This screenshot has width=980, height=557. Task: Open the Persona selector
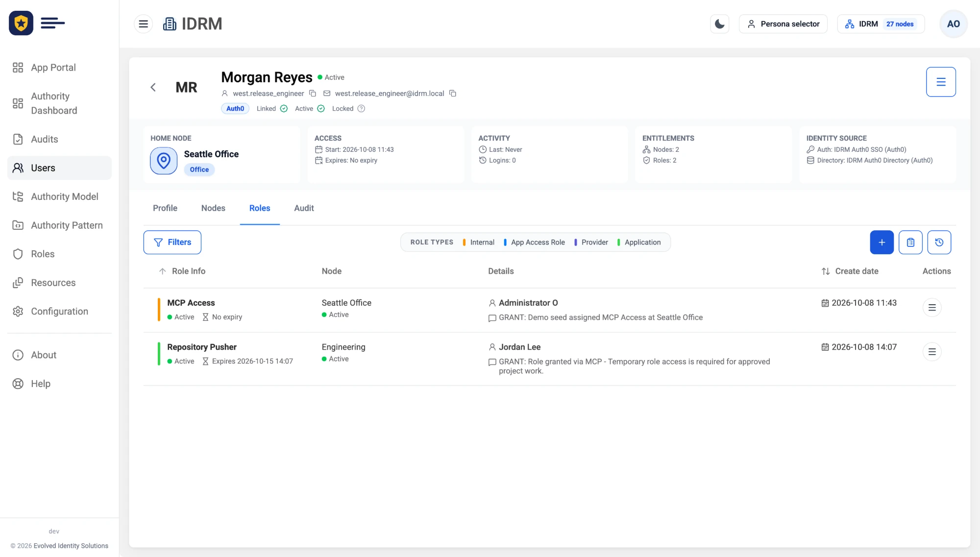click(783, 24)
